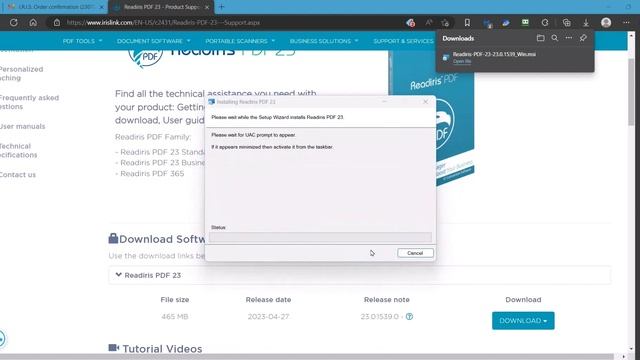Go to Frequently asked questions sidebar link

coord(29,102)
